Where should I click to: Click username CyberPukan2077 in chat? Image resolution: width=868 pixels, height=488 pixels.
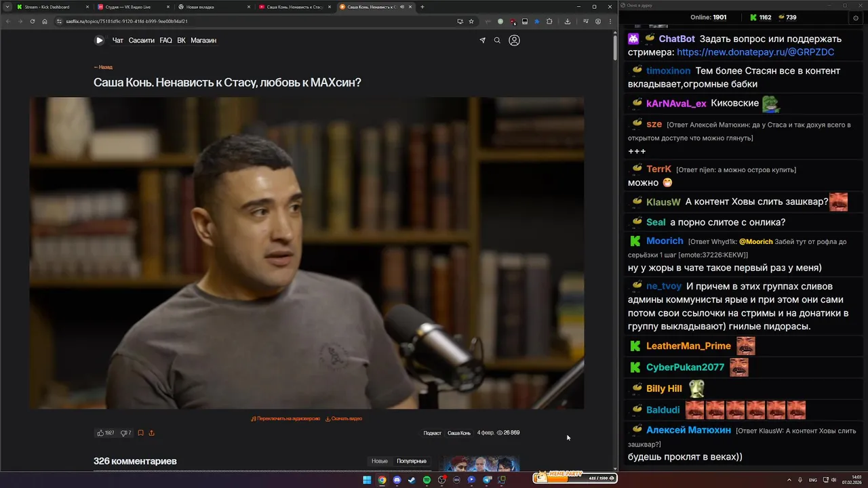coord(685,367)
